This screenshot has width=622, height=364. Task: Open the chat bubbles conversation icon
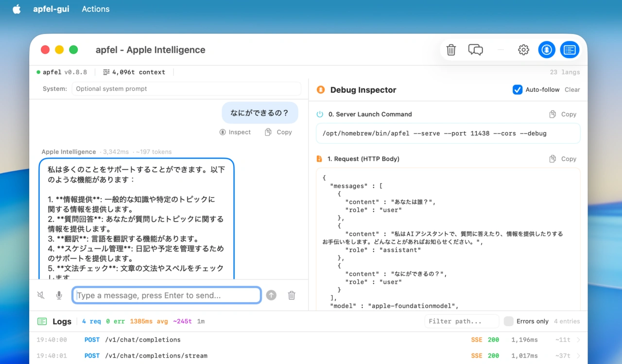pos(475,50)
